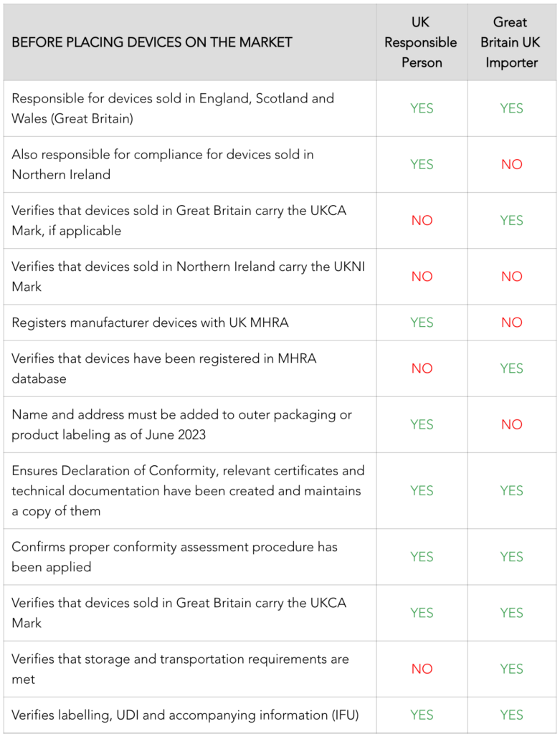
Task: Select "Registers manufacturer devices with UK MHRA" text
Action: pyautogui.click(x=150, y=322)
